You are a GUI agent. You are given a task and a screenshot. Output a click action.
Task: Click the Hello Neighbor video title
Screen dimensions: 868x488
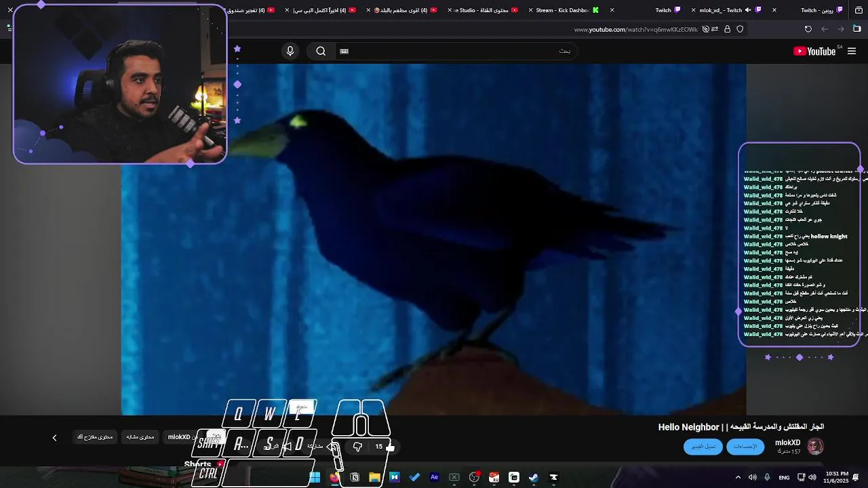click(741, 427)
